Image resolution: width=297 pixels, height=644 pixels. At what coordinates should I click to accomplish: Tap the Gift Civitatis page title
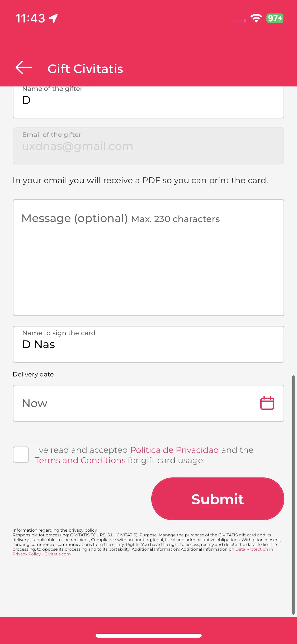[x=85, y=69]
